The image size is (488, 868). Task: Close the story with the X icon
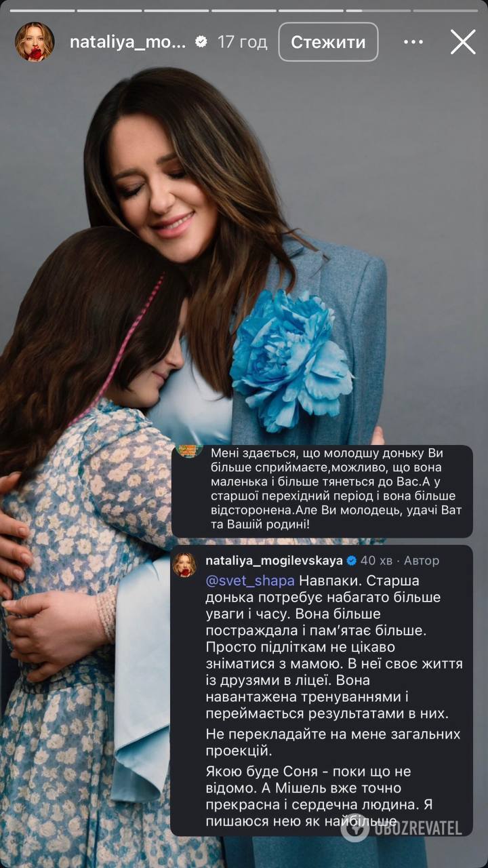[x=463, y=42]
